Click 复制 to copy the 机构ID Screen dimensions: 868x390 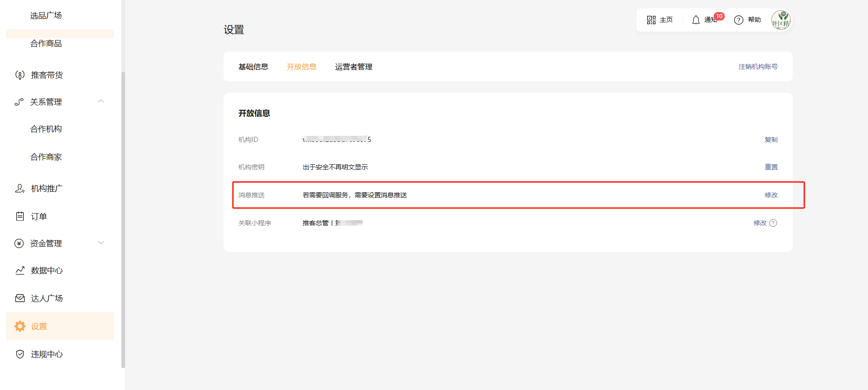pos(771,140)
